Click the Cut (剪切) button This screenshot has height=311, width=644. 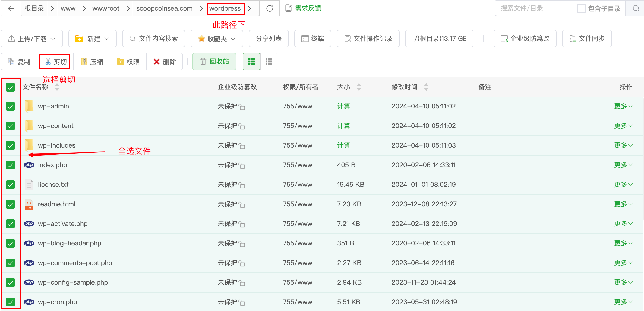coord(55,62)
